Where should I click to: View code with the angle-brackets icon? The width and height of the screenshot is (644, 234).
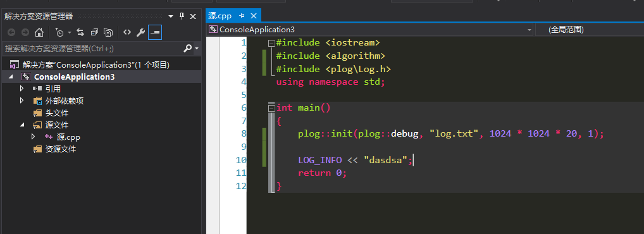127,32
